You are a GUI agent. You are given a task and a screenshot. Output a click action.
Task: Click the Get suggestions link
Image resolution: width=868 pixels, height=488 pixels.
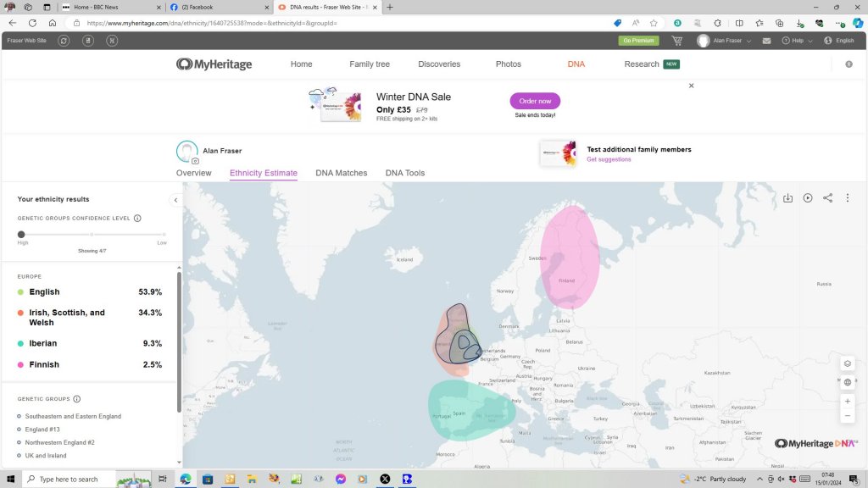point(609,159)
